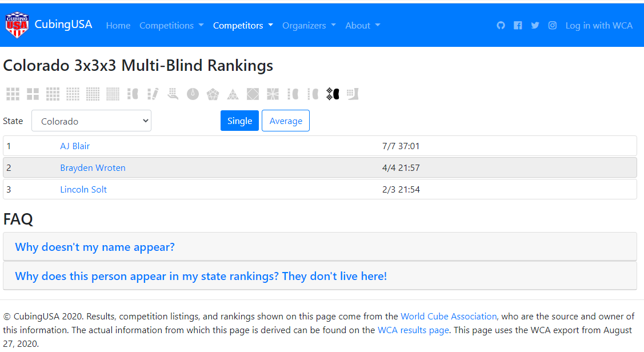Select the 5x5x5 Blindfolded event icon
The width and height of the screenshot is (644, 352).
pyautogui.click(x=313, y=94)
